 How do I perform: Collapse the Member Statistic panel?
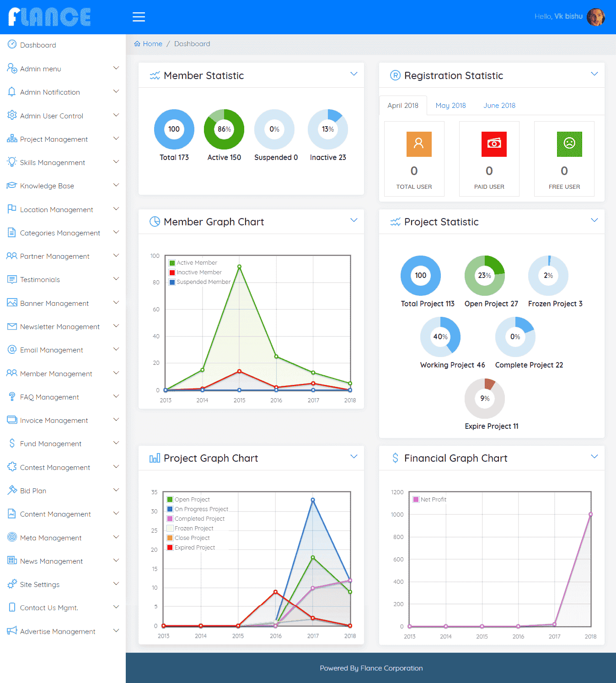(x=354, y=74)
